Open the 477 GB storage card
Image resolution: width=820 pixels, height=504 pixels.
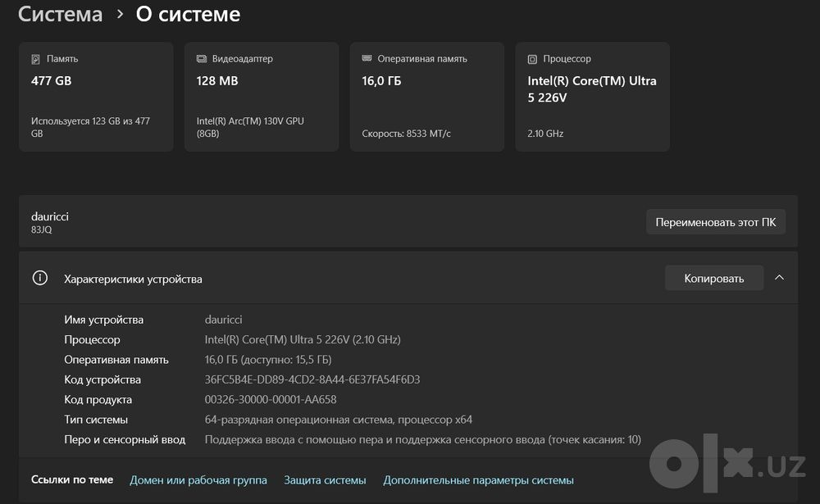tap(96, 98)
